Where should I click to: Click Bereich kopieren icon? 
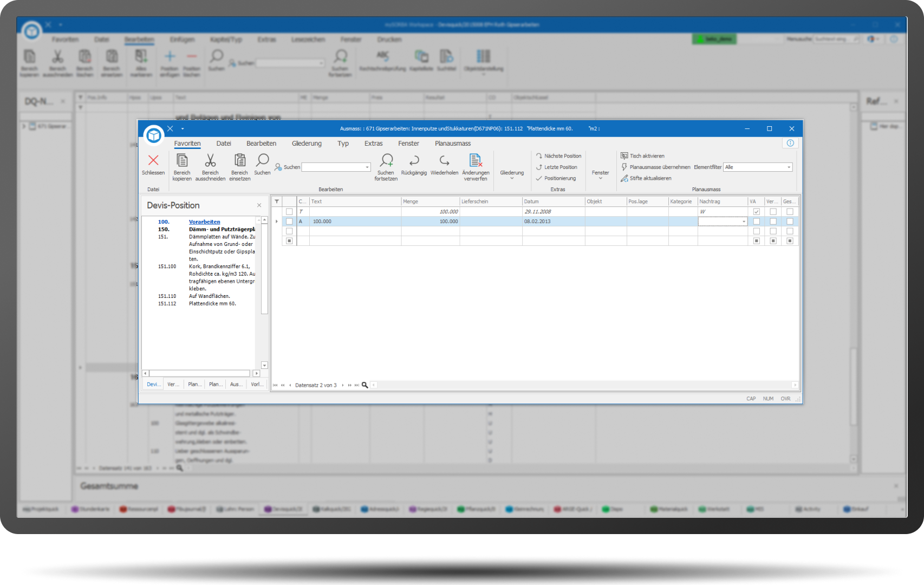182,161
